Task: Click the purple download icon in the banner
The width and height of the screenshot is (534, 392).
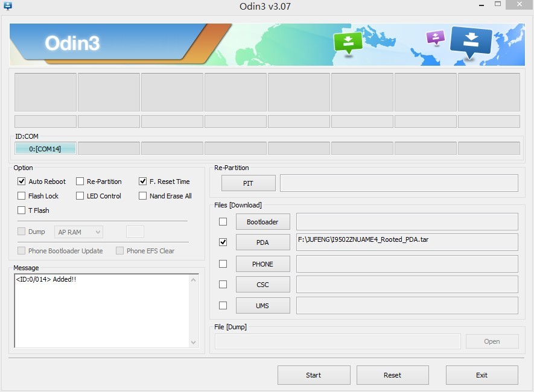Action: click(435, 36)
